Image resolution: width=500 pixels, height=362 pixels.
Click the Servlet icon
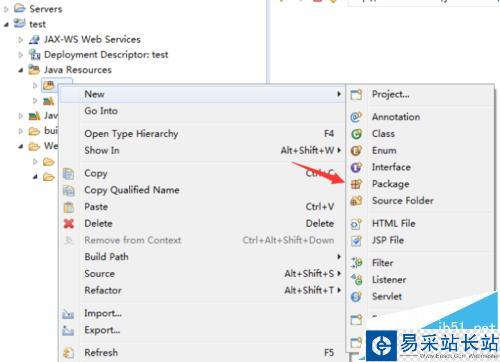[356, 296]
